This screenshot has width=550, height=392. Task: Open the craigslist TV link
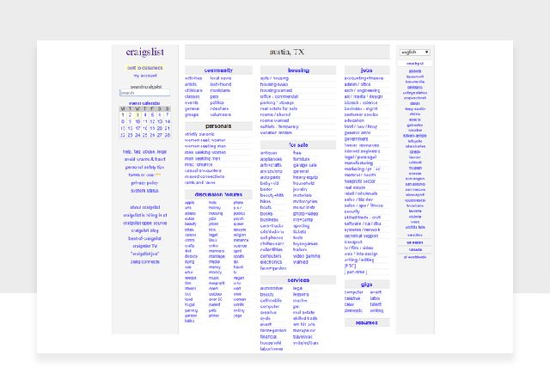pyautogui.click(x=145, y=246)
